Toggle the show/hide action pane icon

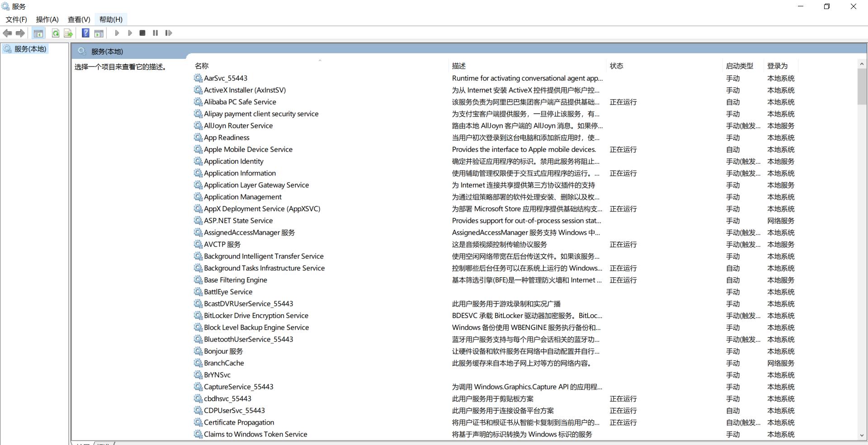99,33
